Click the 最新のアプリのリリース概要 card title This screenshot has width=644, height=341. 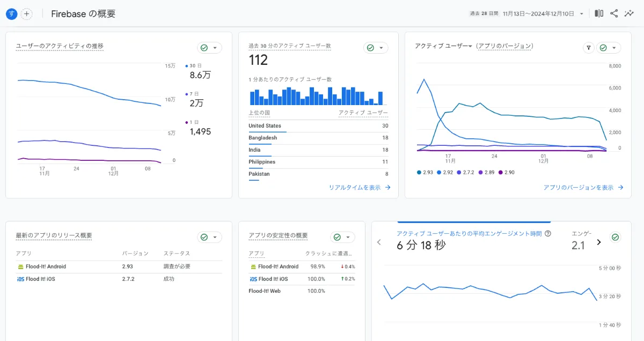[x=54, y=235]
